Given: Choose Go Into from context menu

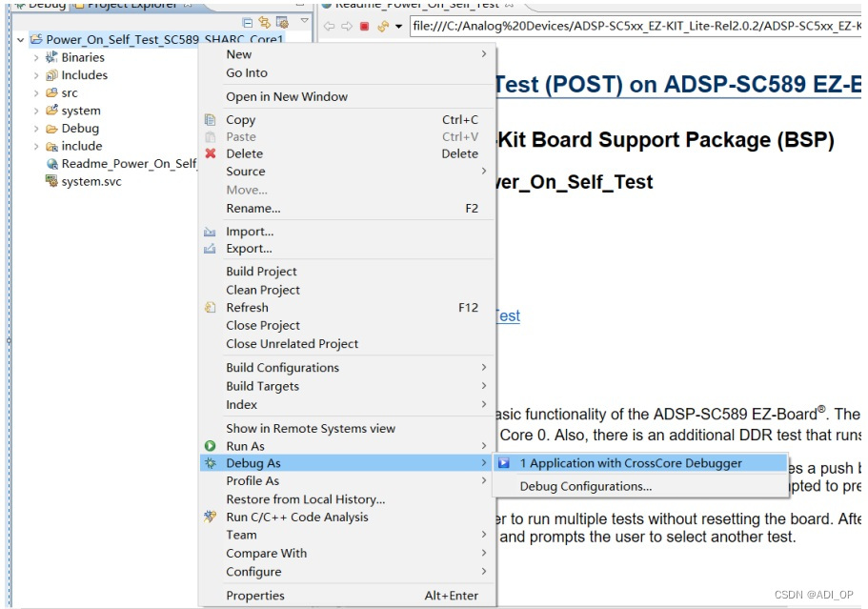Looking at the screenshot, I should [347, 72].
